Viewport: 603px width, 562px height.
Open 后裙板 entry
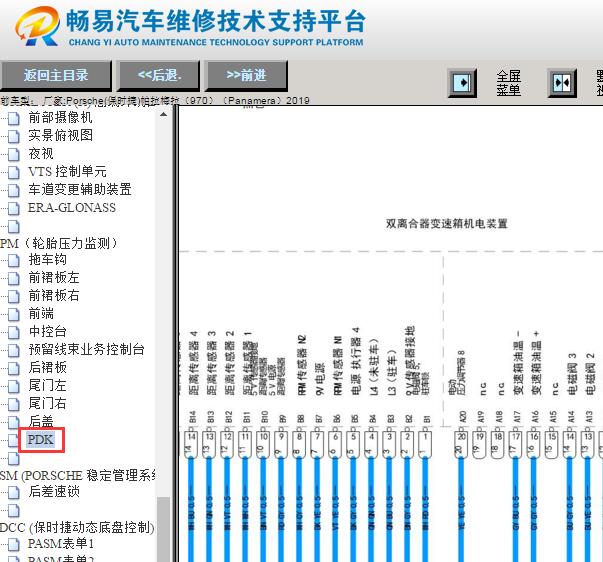click(47, 367)
